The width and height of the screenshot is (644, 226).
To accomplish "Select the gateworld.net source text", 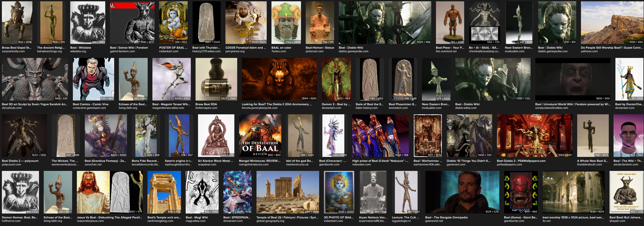I will click(434, 221).
